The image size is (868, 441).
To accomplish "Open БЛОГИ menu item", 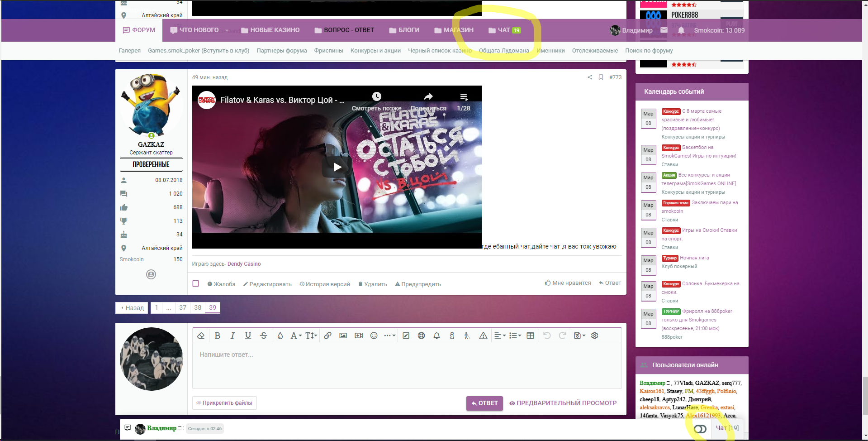I will tap(404, 30).
